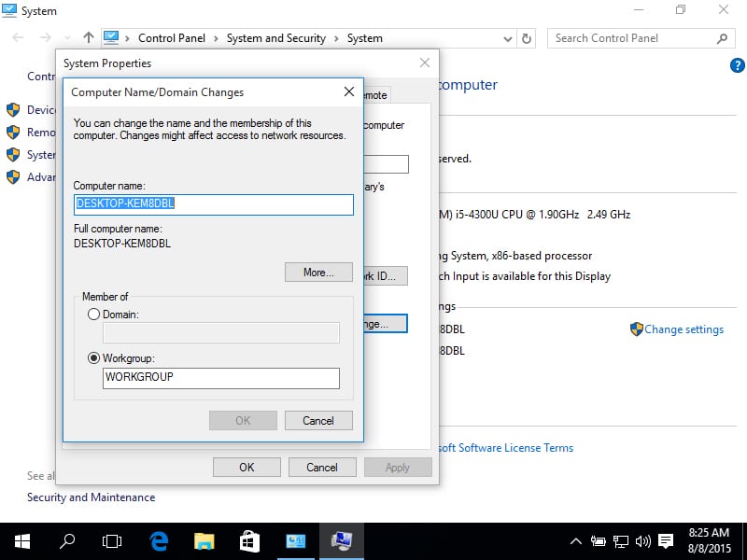Click the greyed OK in Computer Name/Domain Changes
The width and height of the screenshot is (747, 560).
243,421
